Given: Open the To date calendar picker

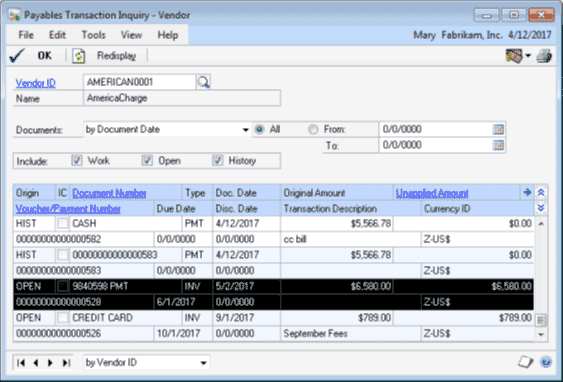Looking at the screenshot, I should pyautogui.click(x=498, y=145).
